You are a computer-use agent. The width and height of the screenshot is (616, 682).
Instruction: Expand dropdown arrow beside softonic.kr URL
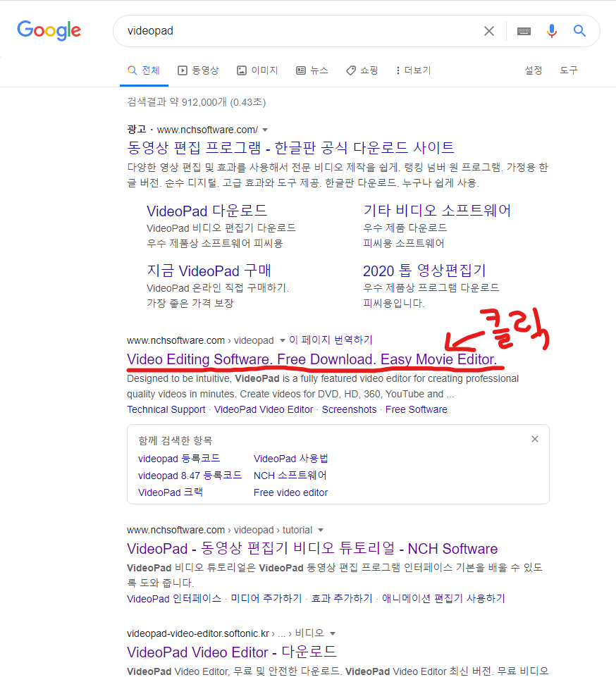pyautogui.click(x=333, y=633)
